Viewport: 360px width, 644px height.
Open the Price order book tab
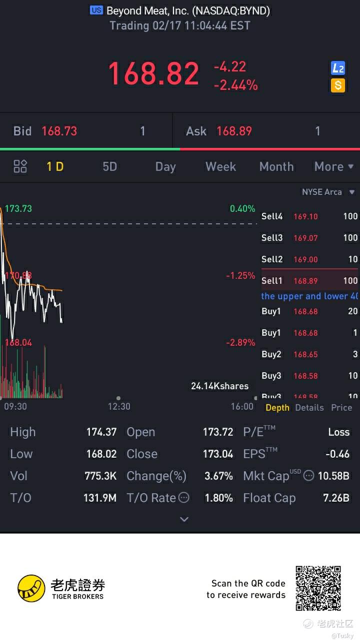[341, 408]
